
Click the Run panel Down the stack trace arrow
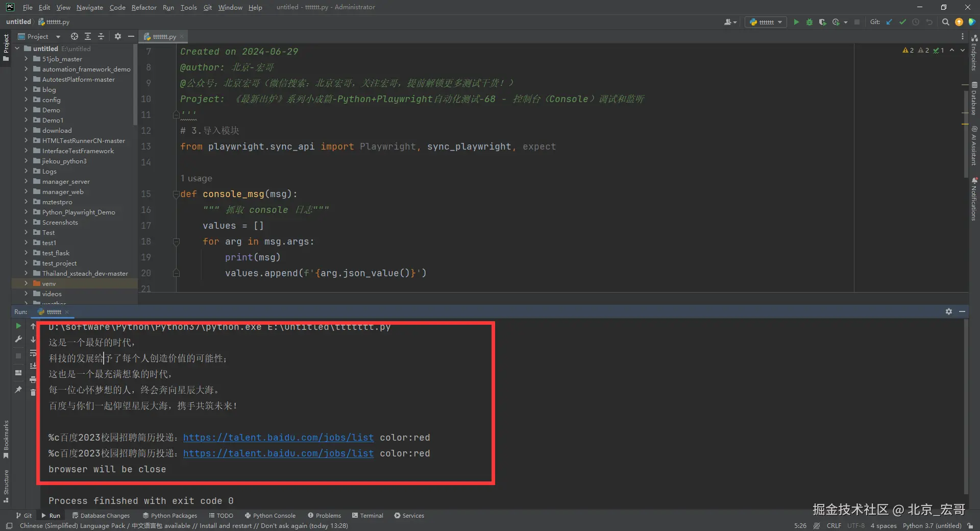coord(33,340)
